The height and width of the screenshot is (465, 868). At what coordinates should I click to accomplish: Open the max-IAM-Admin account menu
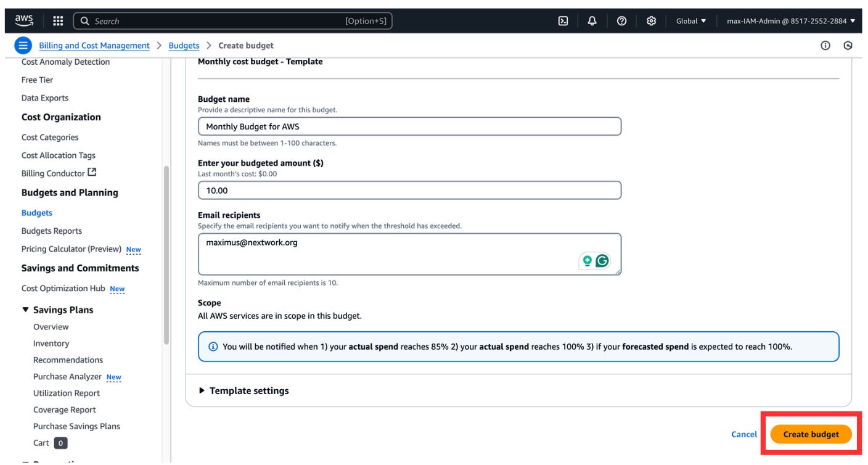[791, 21]
